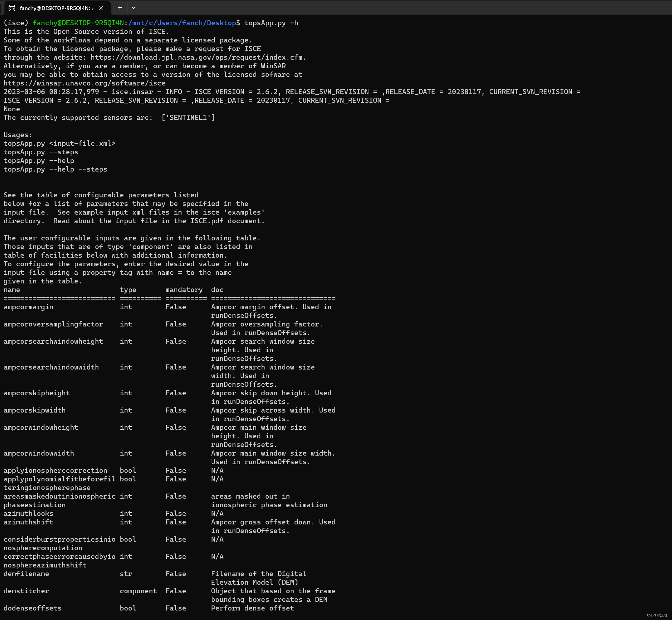672x620 pixels.
Task: Click the 'azimuthshift' parameter name
Action: [28, 522]
